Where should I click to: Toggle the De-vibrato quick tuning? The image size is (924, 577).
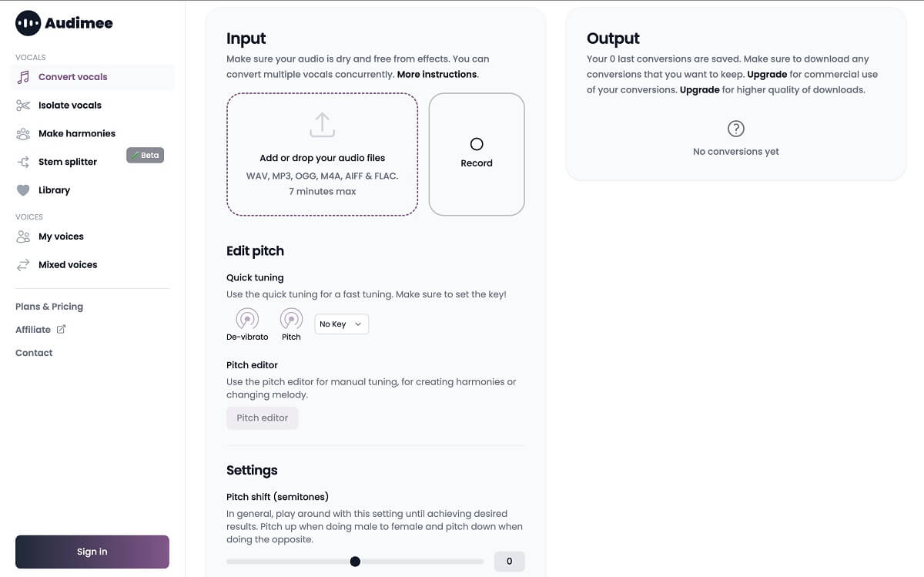coord(247,318)
